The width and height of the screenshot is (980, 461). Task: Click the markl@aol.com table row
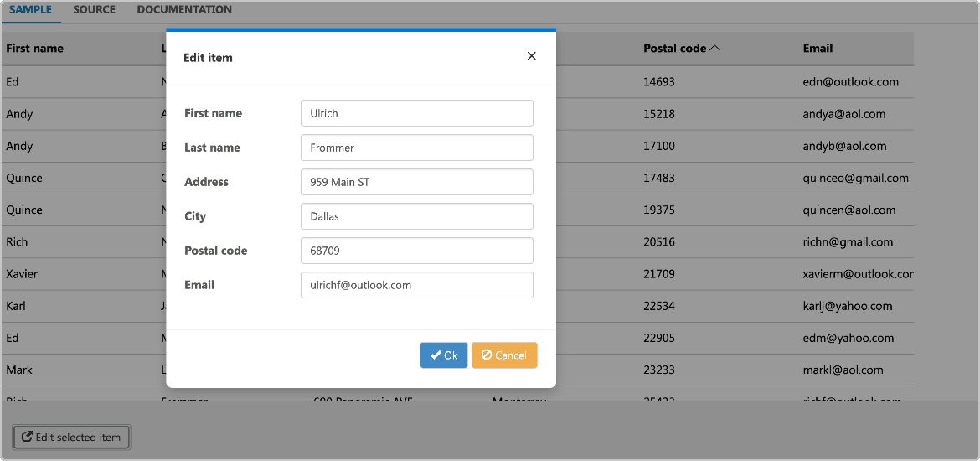pos(457,370)
